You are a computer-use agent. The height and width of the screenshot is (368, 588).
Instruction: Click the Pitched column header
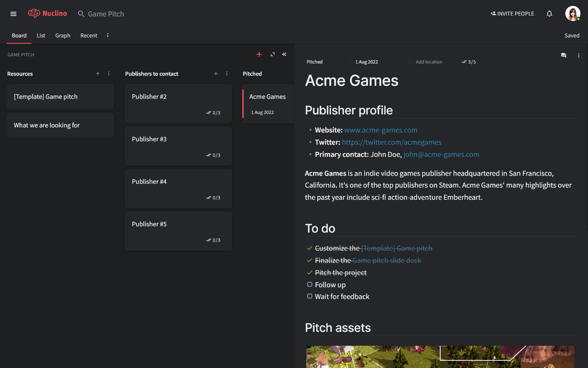pos(252,74)
